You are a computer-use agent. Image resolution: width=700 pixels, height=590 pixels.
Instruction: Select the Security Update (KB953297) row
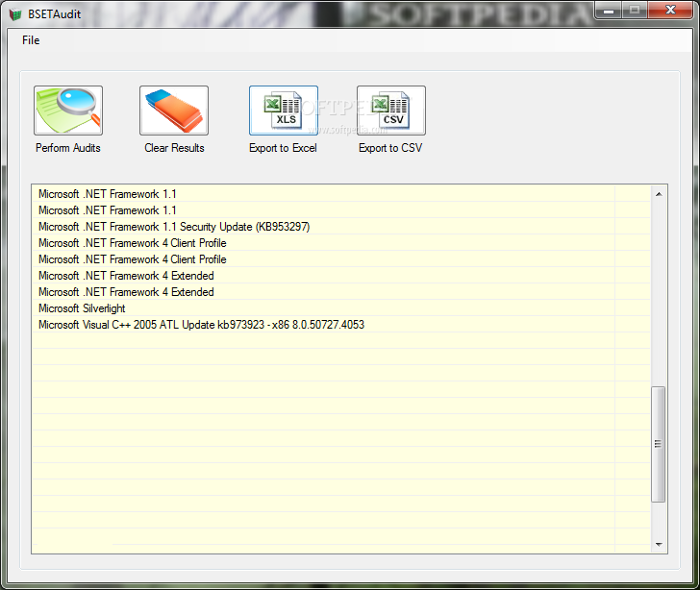point(341,227)
